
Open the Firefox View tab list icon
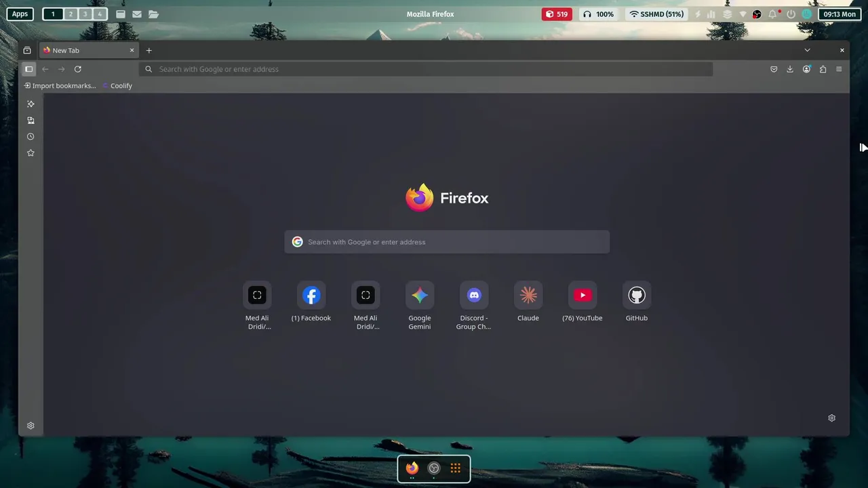coord(27,50)
